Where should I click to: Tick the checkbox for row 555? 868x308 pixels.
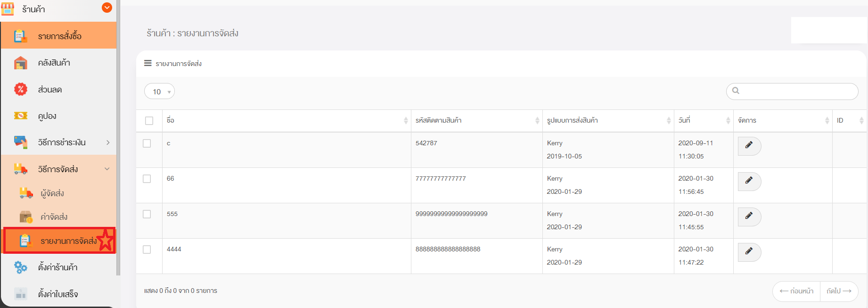pos(147,214)
